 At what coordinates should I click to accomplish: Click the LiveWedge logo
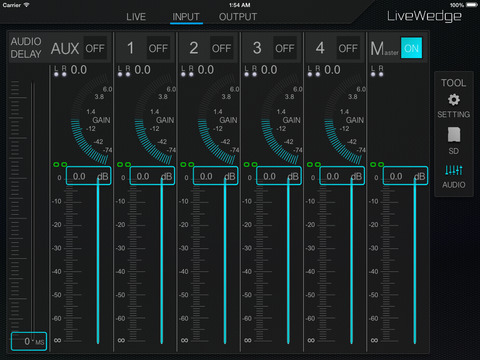tap(424, 16)
